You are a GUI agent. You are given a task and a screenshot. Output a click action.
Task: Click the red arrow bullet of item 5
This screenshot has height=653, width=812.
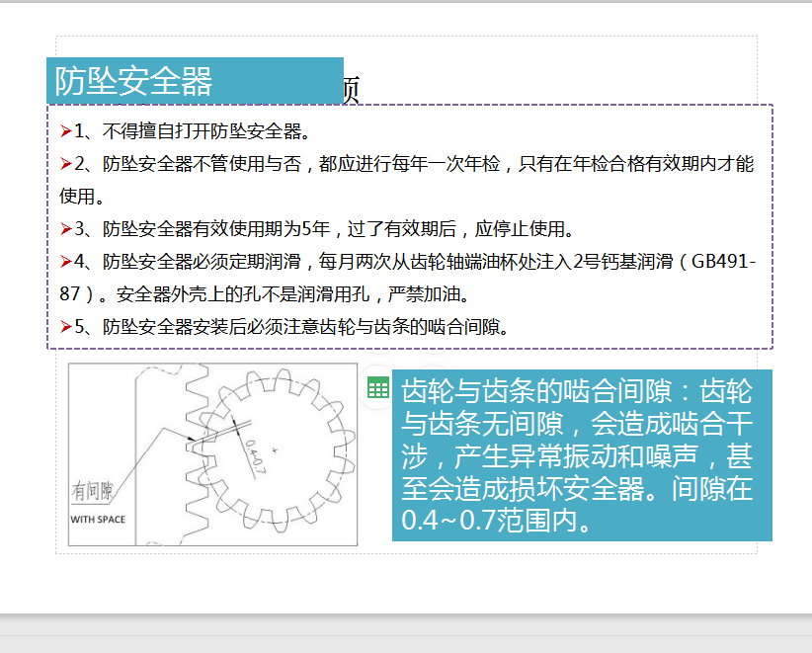65,327
